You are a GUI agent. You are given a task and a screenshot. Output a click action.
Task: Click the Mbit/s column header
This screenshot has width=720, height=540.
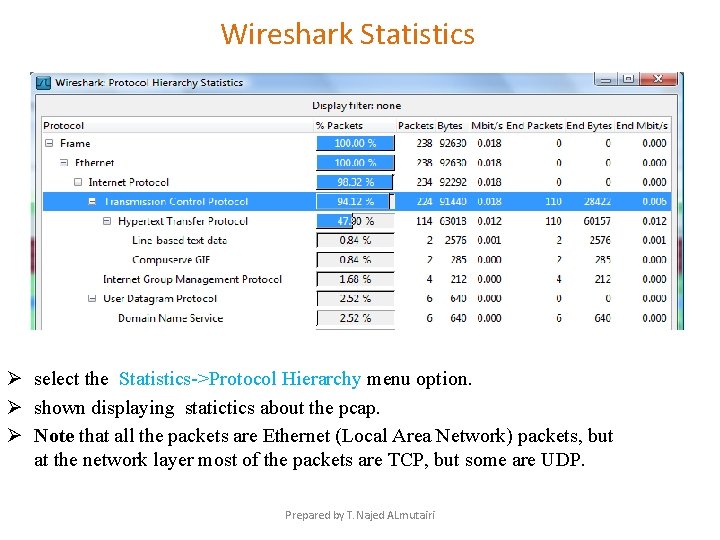click(487, 126)
